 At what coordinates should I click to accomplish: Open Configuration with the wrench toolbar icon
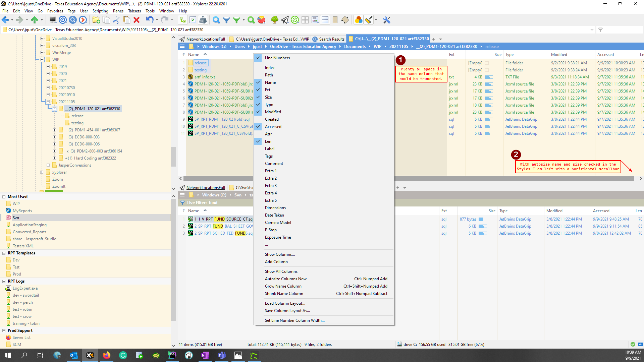click(387, 20)
